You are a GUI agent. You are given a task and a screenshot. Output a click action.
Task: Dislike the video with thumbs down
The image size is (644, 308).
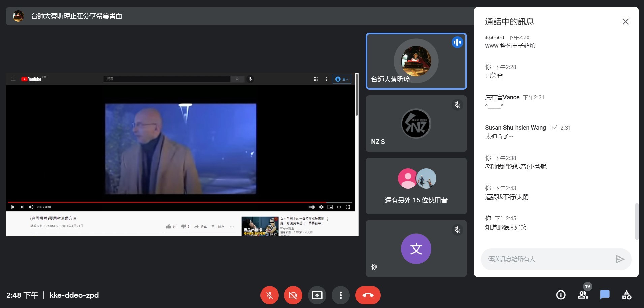point(185,227)
